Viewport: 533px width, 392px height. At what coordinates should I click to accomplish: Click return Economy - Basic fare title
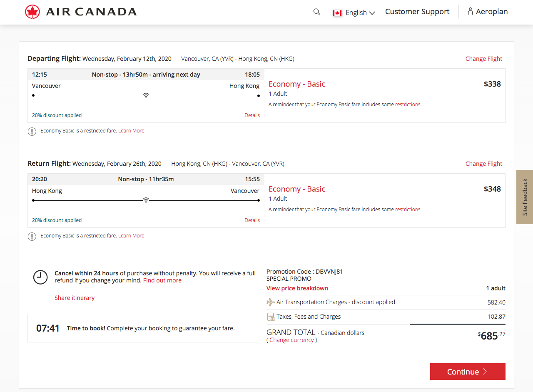pyautogui.click(x=297, y=189)
